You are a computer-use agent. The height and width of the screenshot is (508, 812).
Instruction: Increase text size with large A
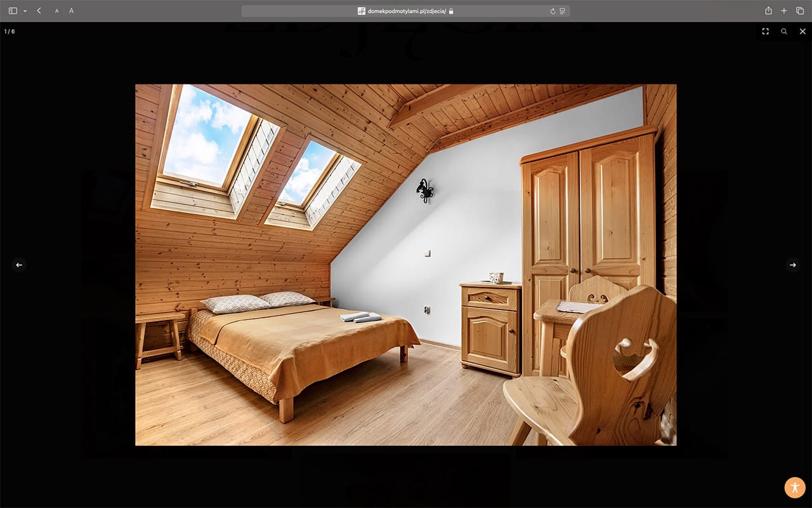[x=71, y=11]
